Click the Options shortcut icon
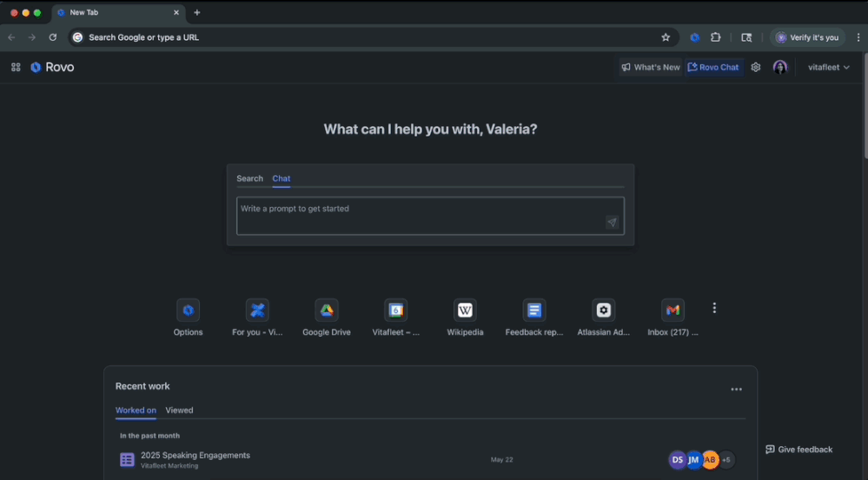868x480 pixels. tap(188, 310)
